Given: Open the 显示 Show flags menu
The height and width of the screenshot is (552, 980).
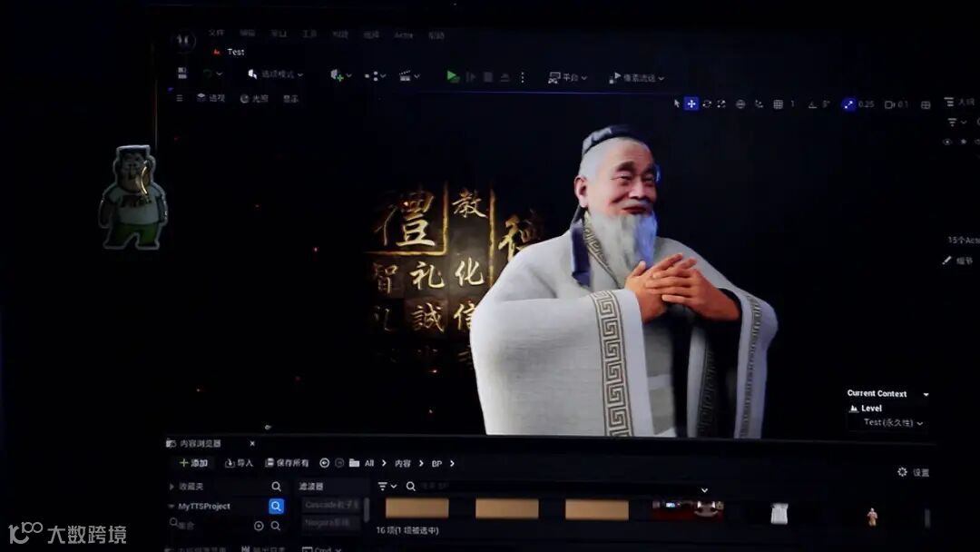Looking at the screenshot, I should coord(290,99).
